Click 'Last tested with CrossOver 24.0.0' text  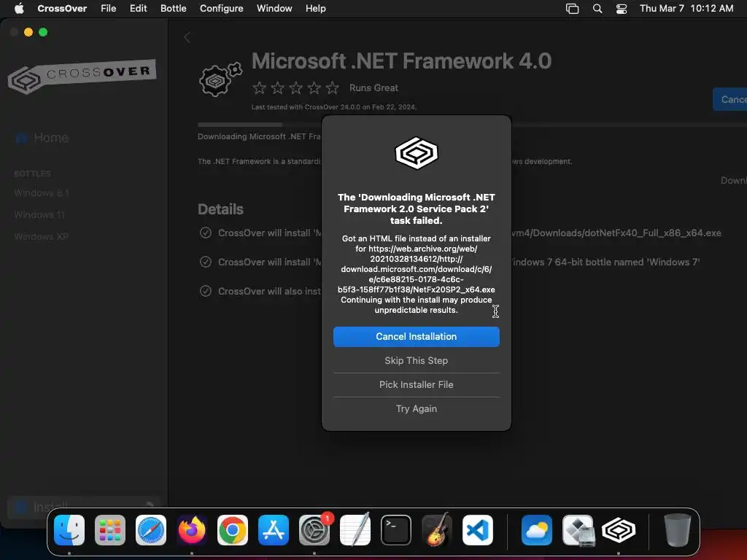334,107
